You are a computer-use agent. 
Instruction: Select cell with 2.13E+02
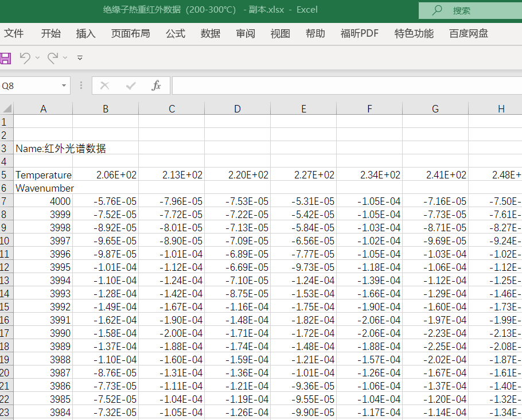172,174
